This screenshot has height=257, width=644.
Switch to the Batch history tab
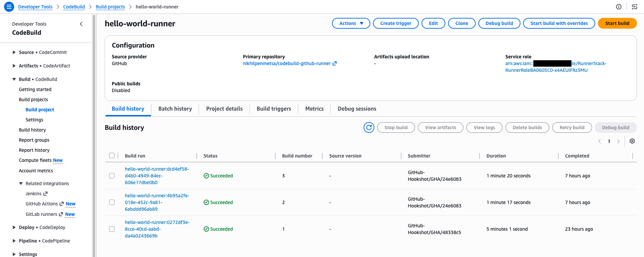(x=175, y=109)
